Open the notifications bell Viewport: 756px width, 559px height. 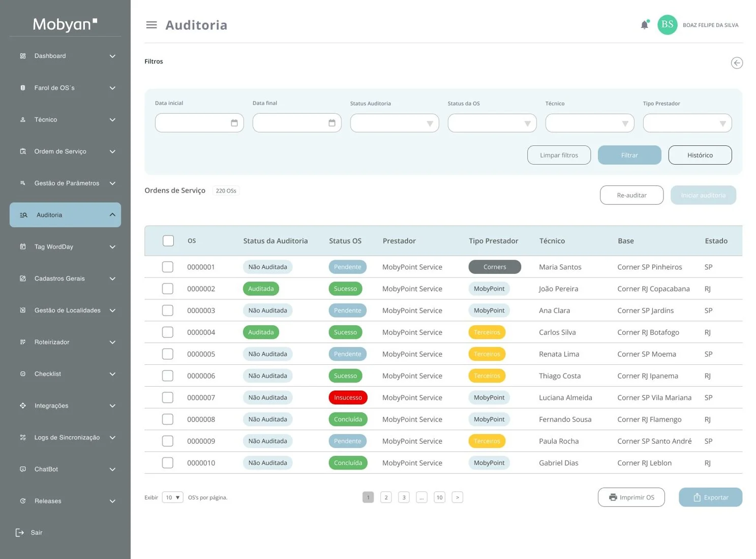click(x=645, y=24)
